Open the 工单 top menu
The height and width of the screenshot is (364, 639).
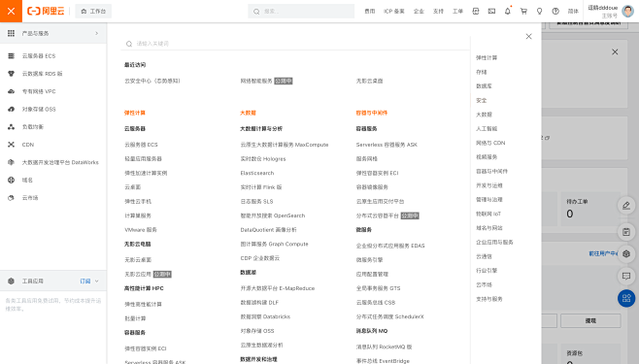(457, 12)
